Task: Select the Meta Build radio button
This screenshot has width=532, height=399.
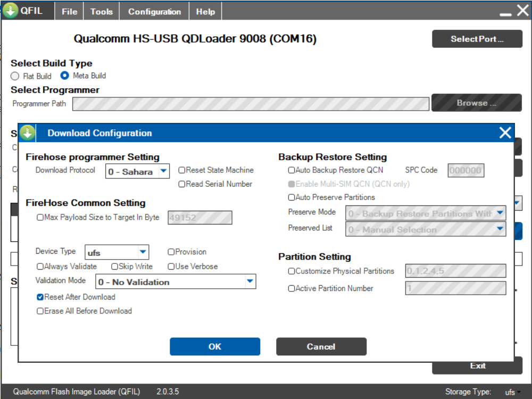Action: point(64,76)
